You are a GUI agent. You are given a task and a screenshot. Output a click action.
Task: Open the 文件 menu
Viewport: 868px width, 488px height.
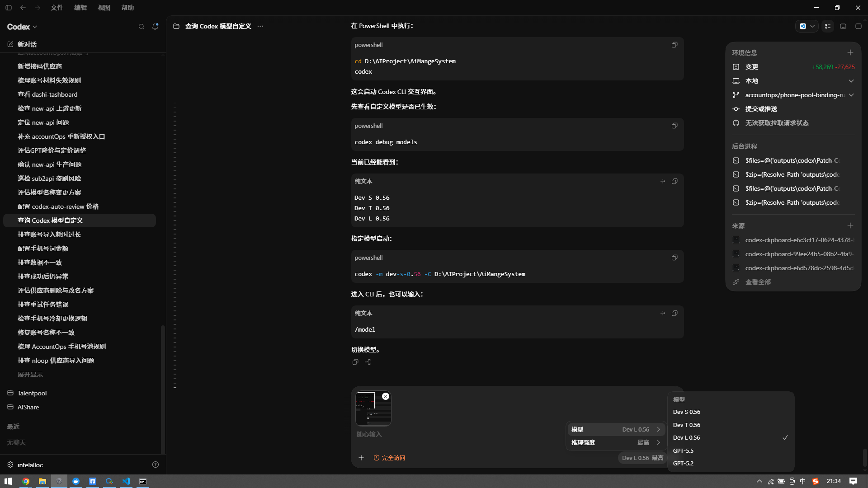coord(57,8)
